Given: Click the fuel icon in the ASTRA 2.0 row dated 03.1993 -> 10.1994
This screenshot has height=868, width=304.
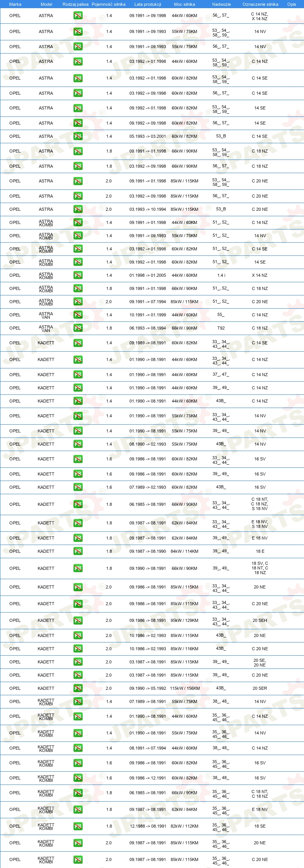Looking at the screenshot, I should tap(78, 209).
